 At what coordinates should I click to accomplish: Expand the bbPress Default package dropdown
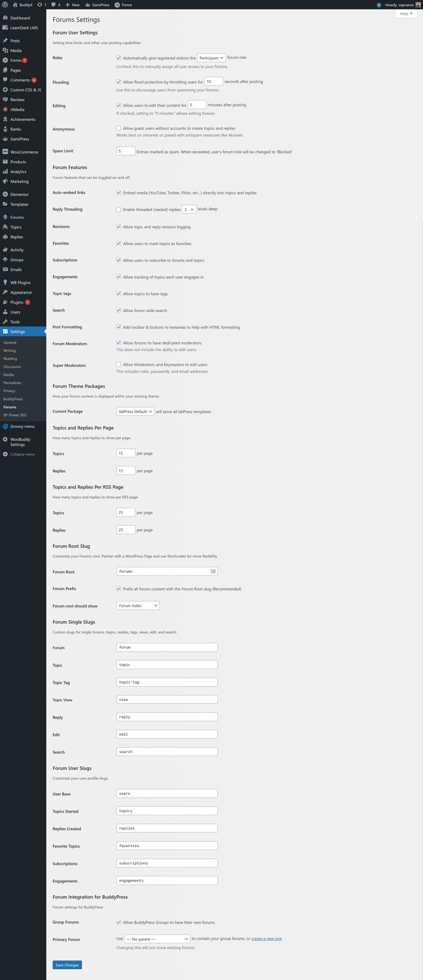(135, 412)
